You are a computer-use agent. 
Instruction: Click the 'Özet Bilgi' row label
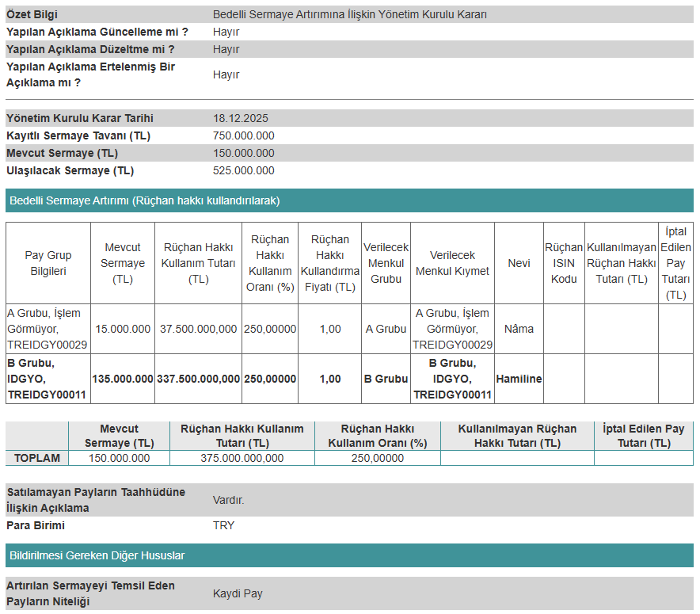tap(32, 14)
